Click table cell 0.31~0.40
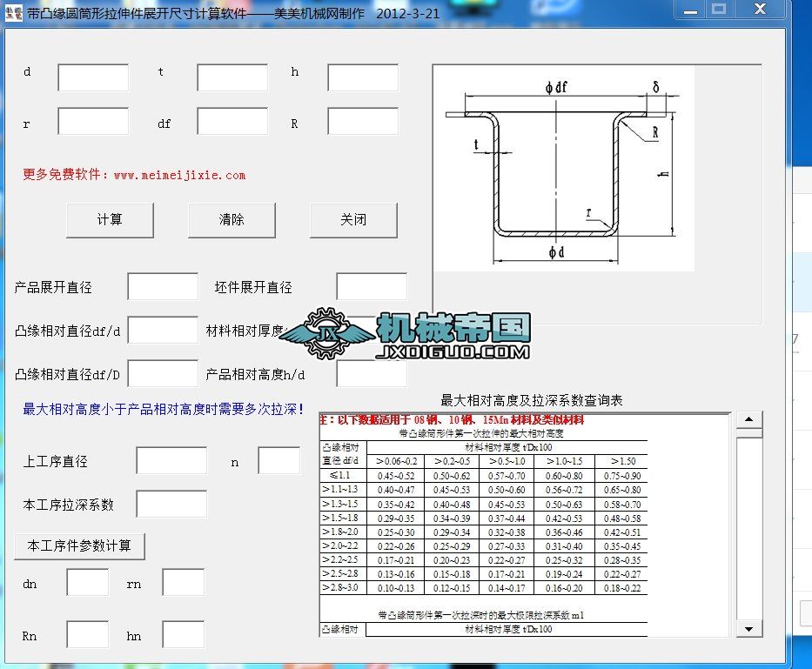 [564, 546]
